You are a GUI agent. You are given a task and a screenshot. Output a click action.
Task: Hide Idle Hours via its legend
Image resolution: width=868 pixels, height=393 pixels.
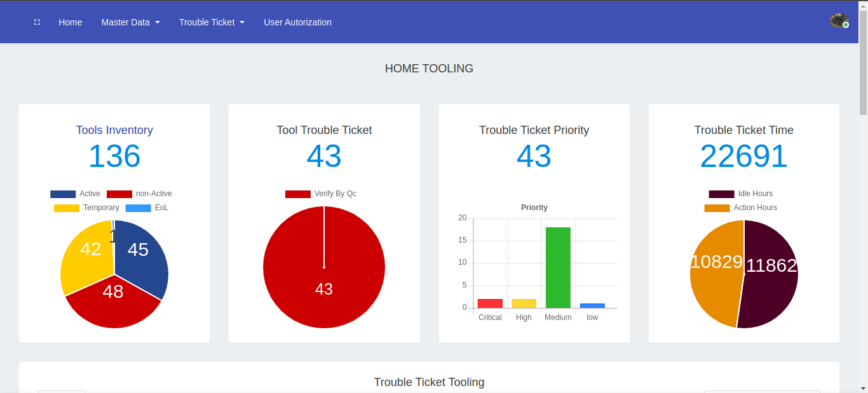coord(741,194)
